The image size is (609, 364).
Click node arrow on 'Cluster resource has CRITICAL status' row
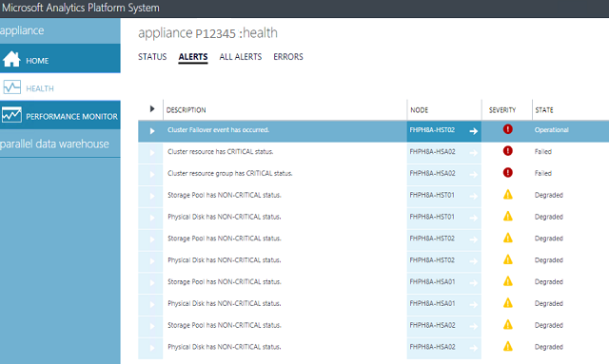tap(474, 153)
